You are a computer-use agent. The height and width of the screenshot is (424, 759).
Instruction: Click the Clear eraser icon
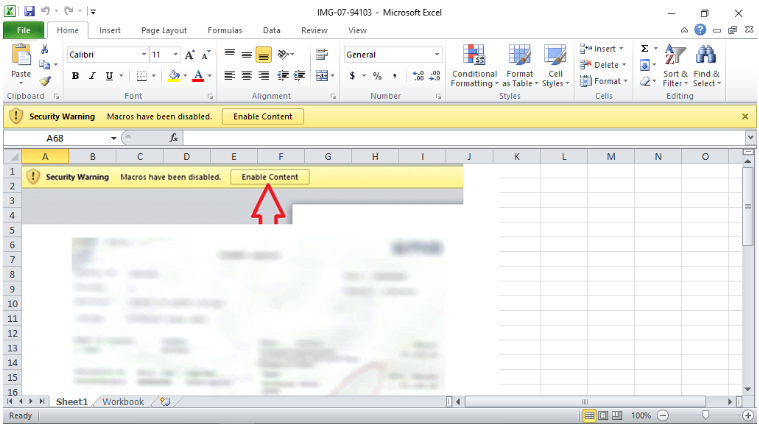[x=645, y=81]
